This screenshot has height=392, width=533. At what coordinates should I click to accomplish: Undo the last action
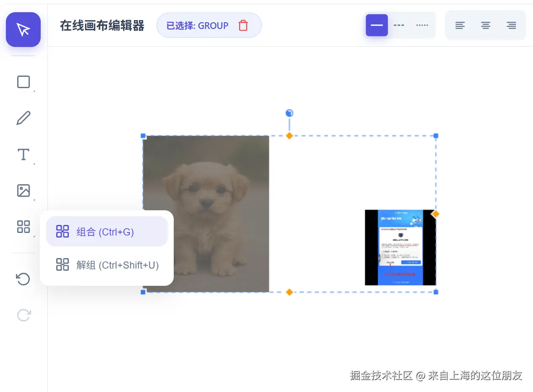(24, 279)
